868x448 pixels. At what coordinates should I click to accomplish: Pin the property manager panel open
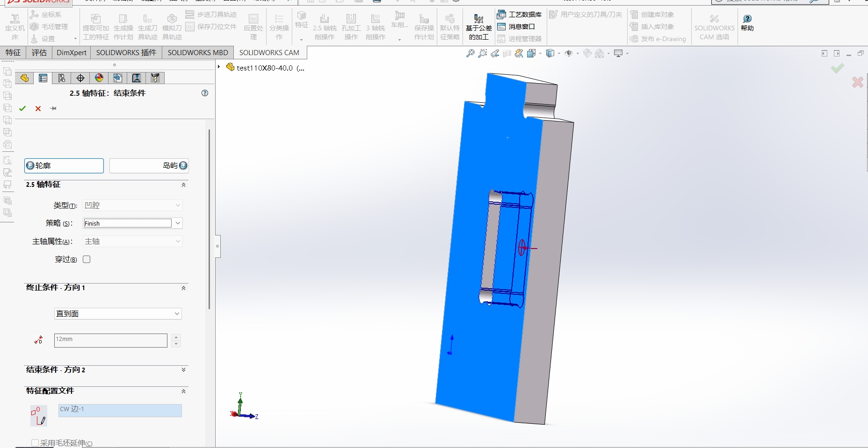click(54, 108)
